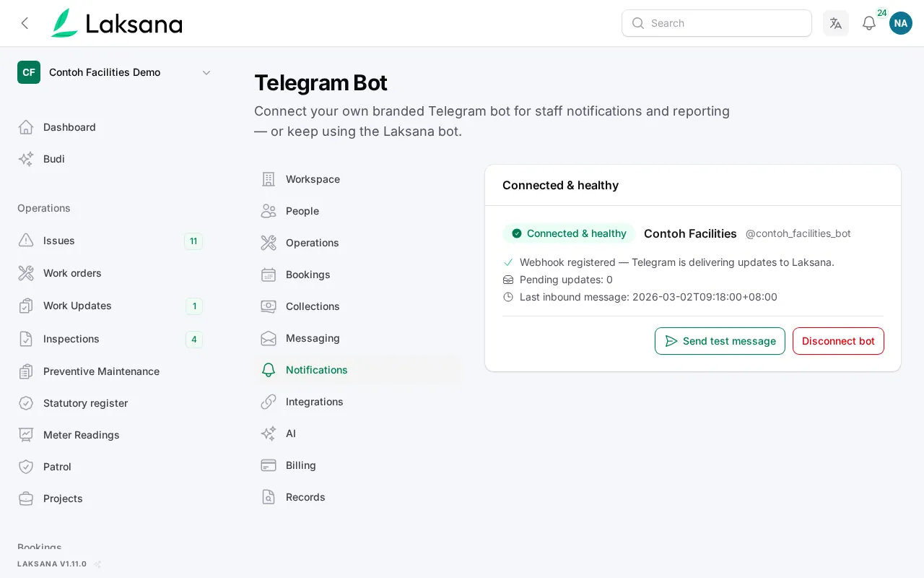
Task: Click into the Search field
Action: 717,23
